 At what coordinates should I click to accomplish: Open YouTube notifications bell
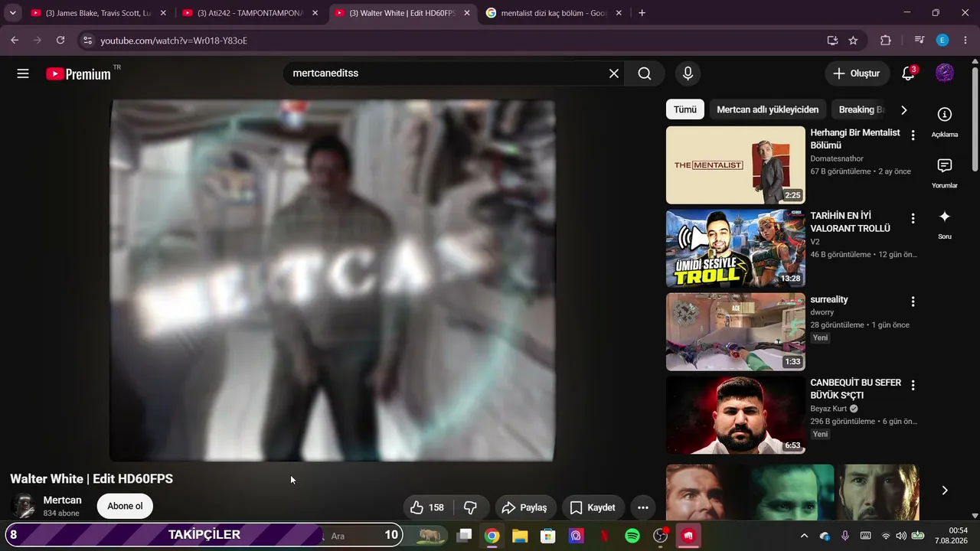point(908,73)
